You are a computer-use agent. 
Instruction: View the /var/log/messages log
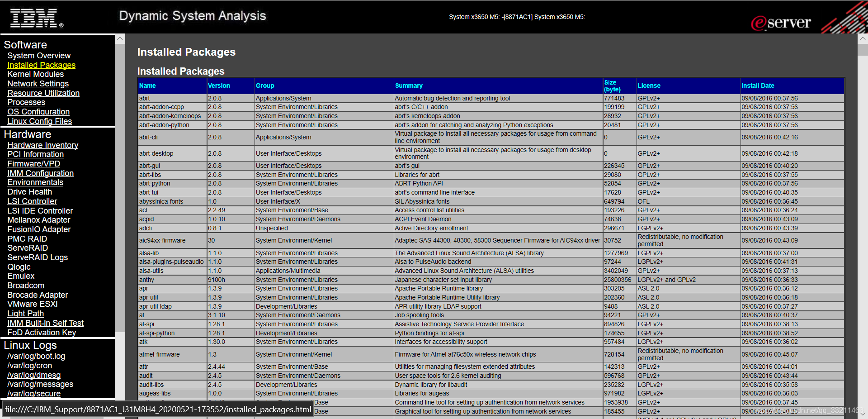(40, 384)
